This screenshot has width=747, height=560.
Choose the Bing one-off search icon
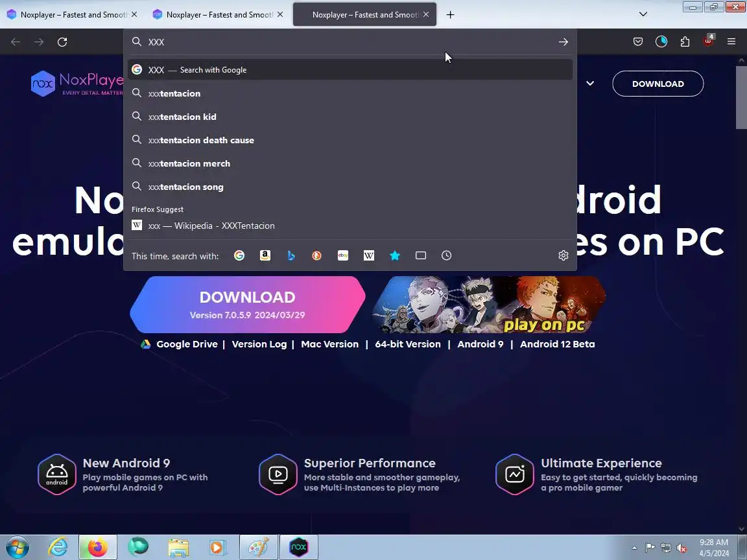[x=291, y=256]
